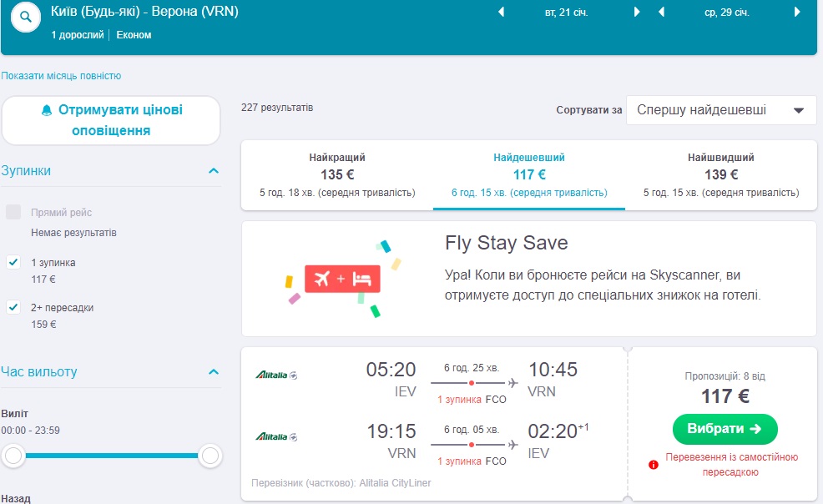The width and height of the screenshot is (823, 504).
Task: Collapse the Зупинки filter section
Action: 214,171
